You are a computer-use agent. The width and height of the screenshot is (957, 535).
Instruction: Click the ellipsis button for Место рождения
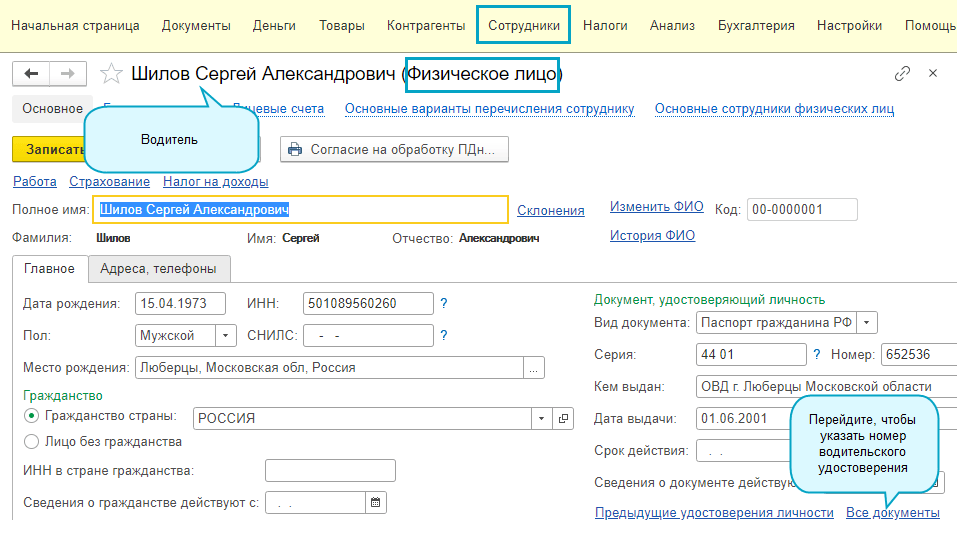(534, 368)
